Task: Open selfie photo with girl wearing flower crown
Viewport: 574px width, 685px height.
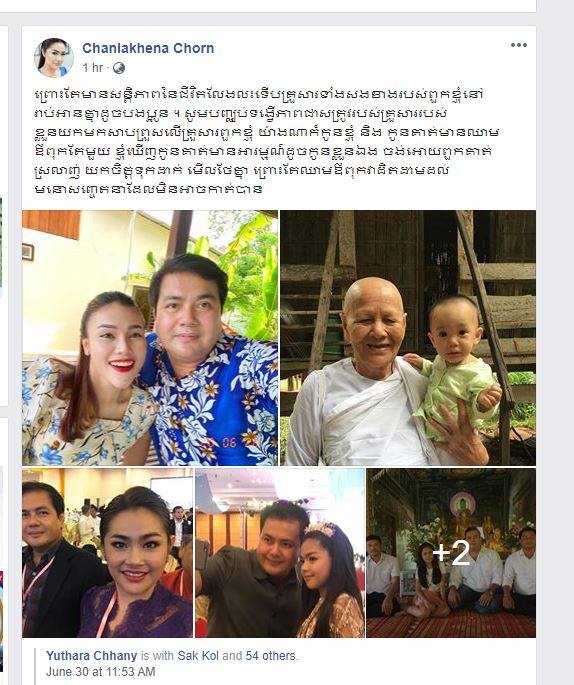Action: tap(280, 553)
